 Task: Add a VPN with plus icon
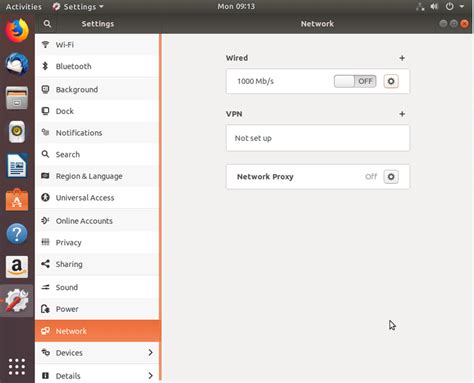tap(402, 114)
